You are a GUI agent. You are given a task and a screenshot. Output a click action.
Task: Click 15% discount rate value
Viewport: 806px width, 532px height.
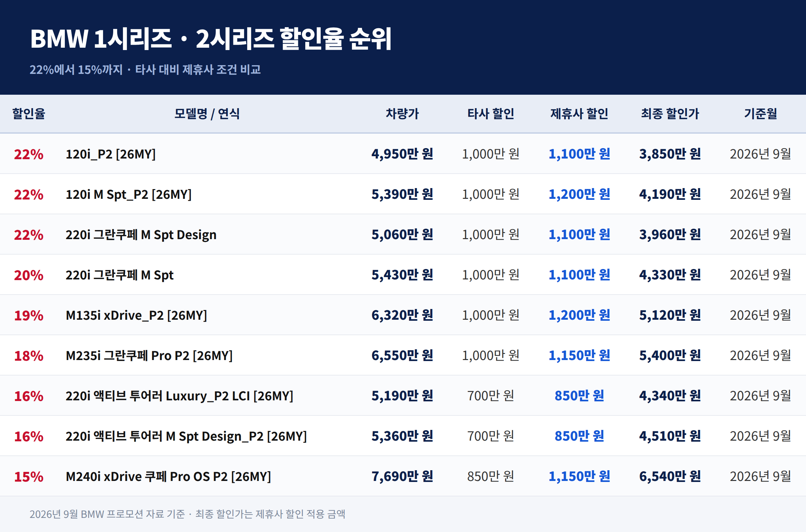pyautogui.click(x=29, y=477)
